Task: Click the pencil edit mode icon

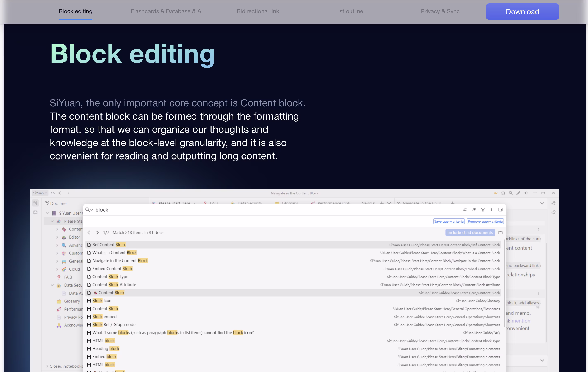Action: 518,193
